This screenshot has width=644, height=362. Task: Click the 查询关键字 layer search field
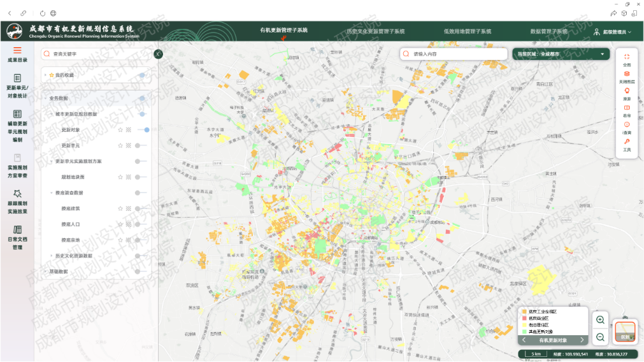tap(97, 54)
